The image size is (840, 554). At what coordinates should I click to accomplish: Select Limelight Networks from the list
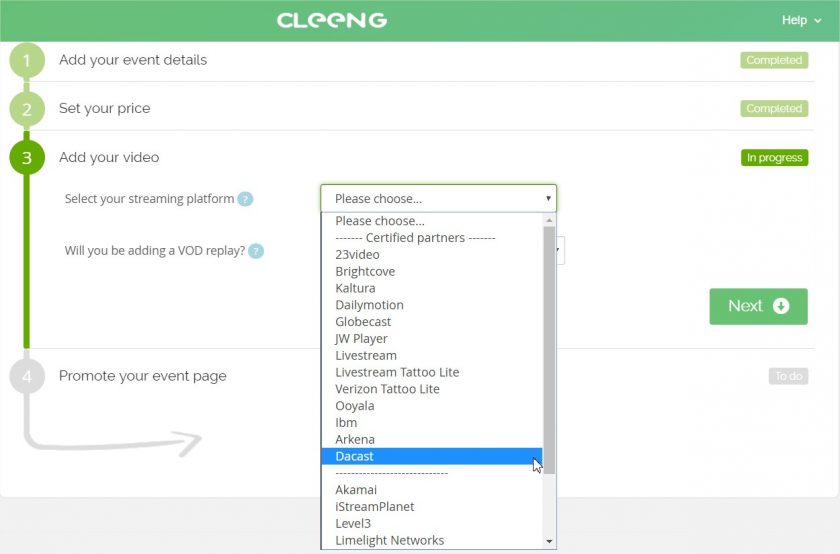click(x=432, y=540)
